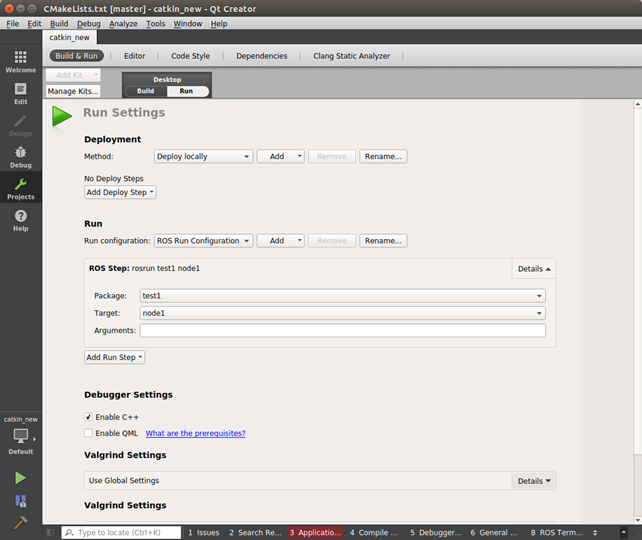Open Clang Static Analyzer tab
This screenshot has width=642, height=540.
point(352,56)
